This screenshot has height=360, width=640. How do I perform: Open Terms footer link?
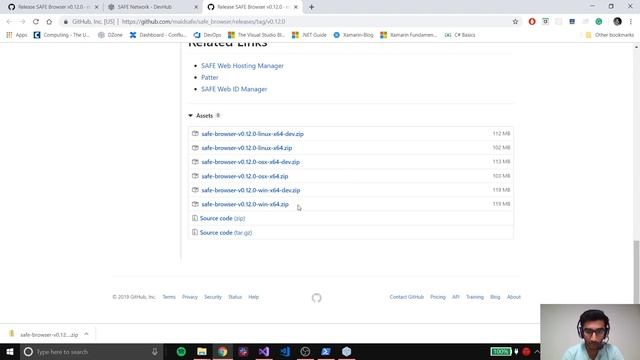[169, 297]
